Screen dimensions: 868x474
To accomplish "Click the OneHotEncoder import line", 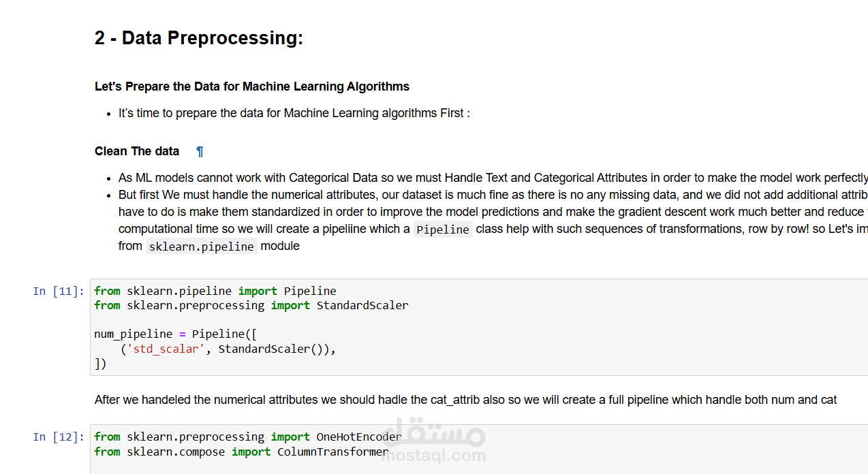I will (248, 437).
